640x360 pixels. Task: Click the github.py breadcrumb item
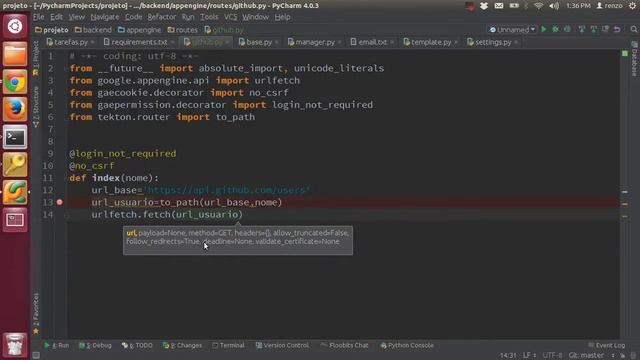pyautogui.click(x=224, y=30)
